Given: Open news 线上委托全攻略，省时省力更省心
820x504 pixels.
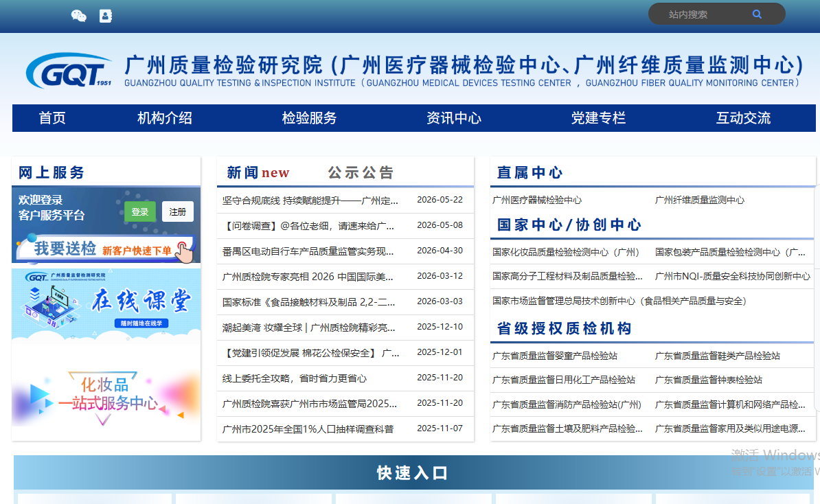Looking at the screenshot, I should 295,378.
